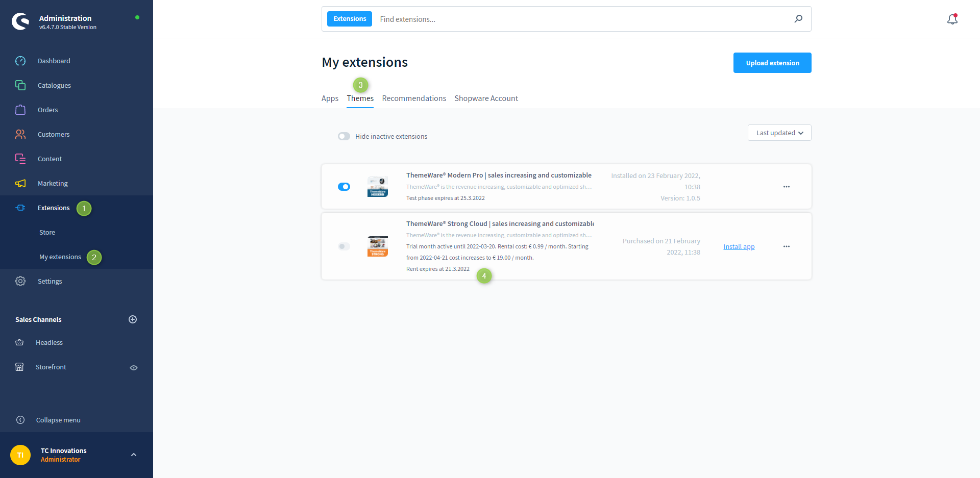Open Settings menu label

pos(50,281)
